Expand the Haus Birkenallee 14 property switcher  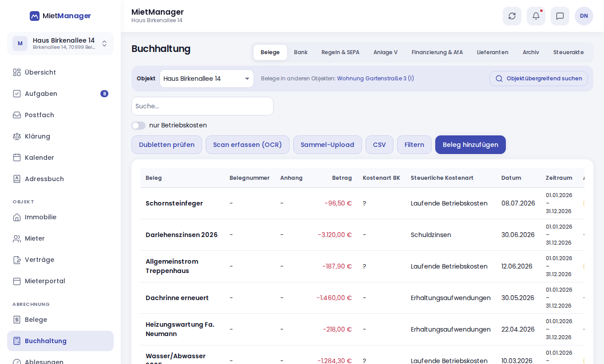coord(60,44)
